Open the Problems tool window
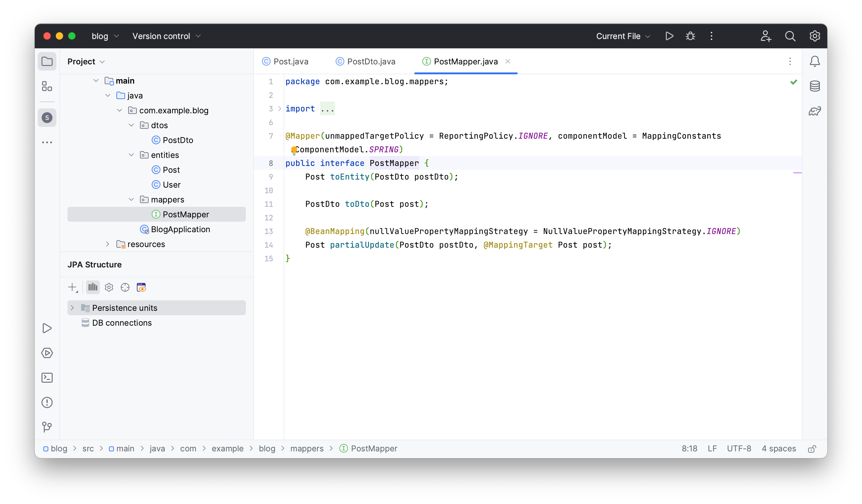Screen dimensions: 862x504 [x=47, y=402]
